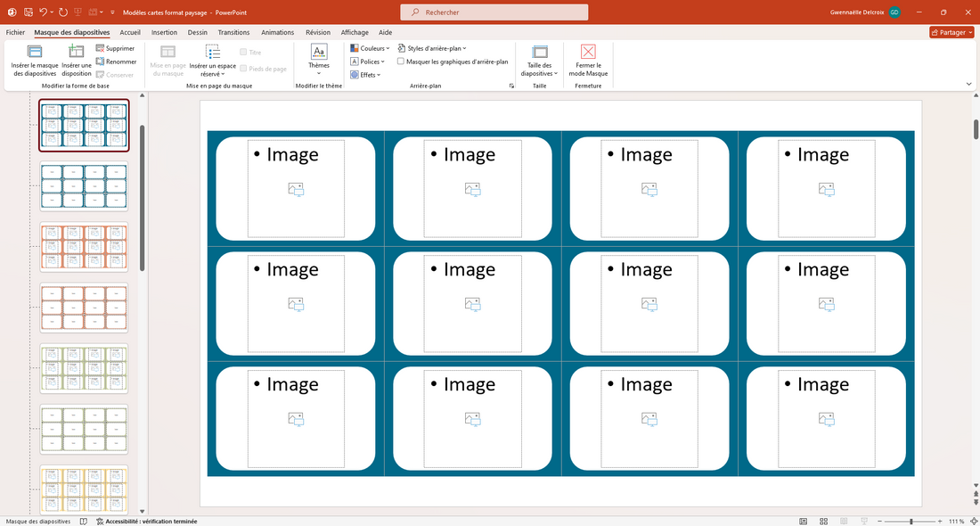The width and height of the screenshot is (980, 526).
Task: Click the zoom in plus button
Action: pyautogui.click(x=939, y=521)
